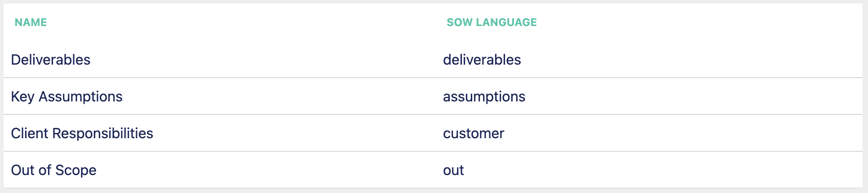Viewport: 868px width, 193px height.
Task: Select the first table row, Deliverables
Action: (x=433, y=60)
